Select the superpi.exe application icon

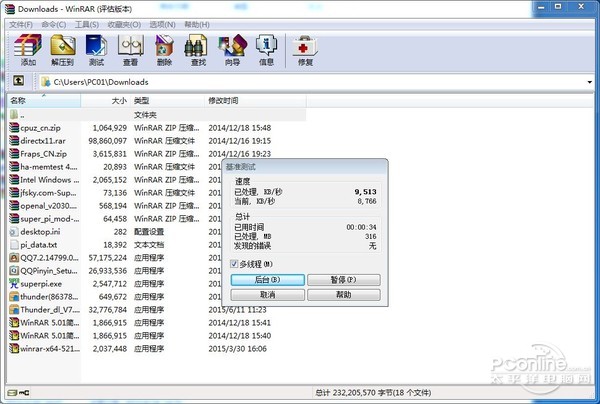pos(14,284)
